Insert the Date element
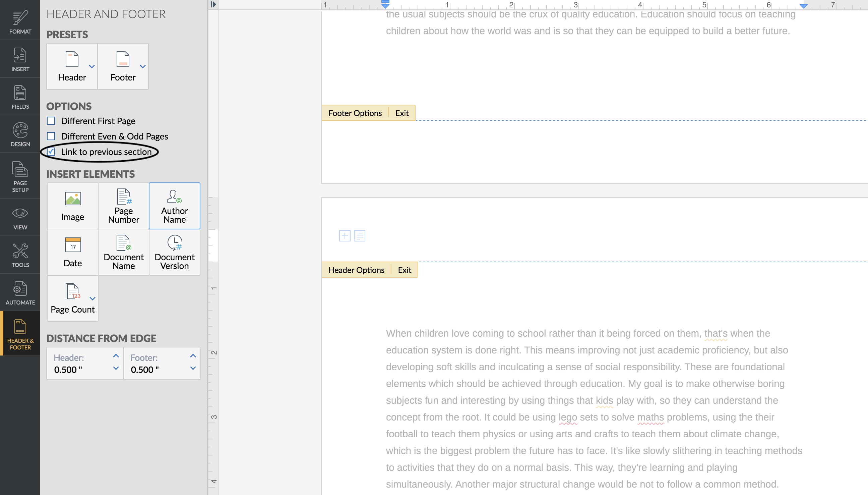 [x=72, y=252]
